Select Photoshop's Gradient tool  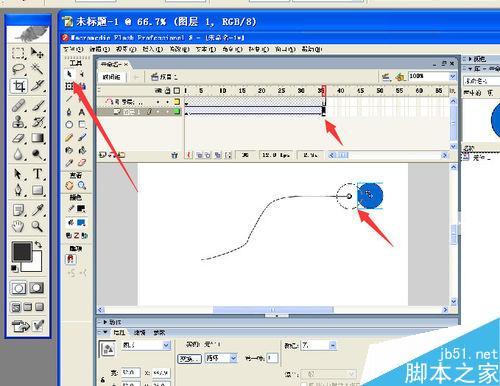click(x=37, y=138)
